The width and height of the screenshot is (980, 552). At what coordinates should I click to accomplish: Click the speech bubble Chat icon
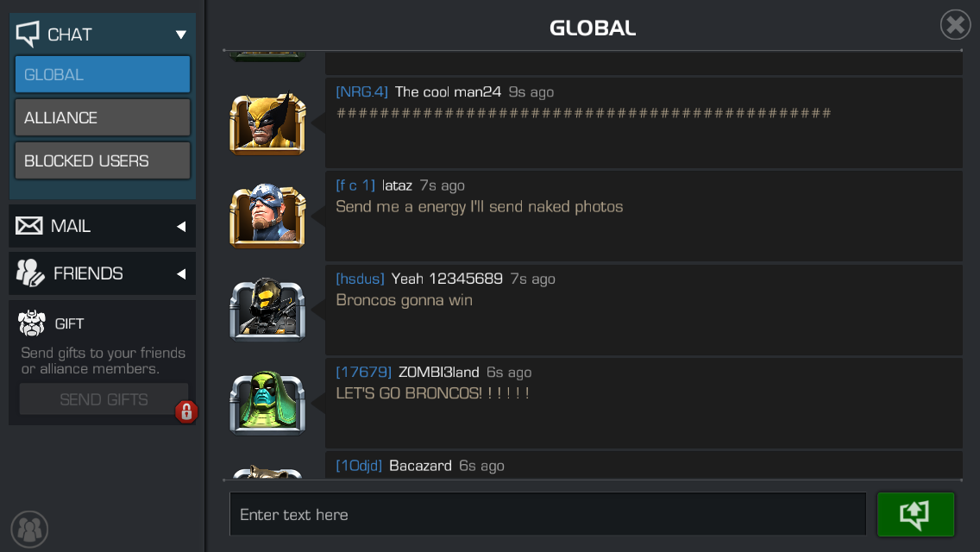28,34
